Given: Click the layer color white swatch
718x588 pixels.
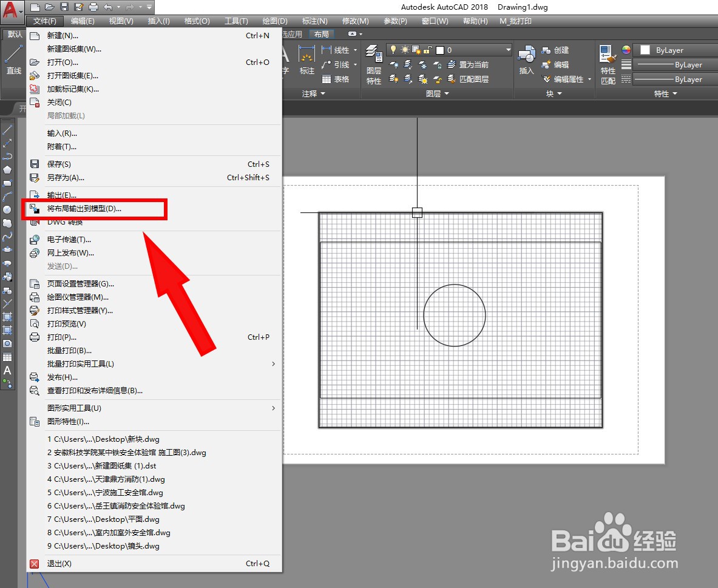Looking at the screenshot, I should (x=440, y=50).
